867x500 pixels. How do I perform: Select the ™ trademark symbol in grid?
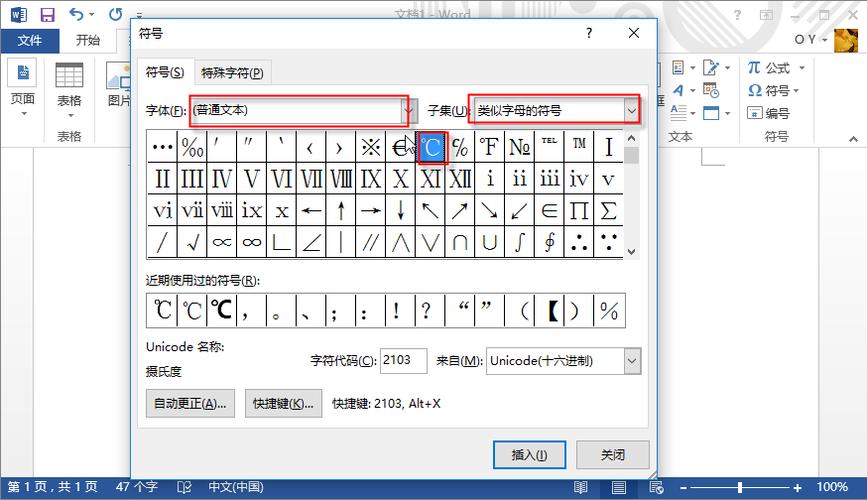(x=579, y=147)
